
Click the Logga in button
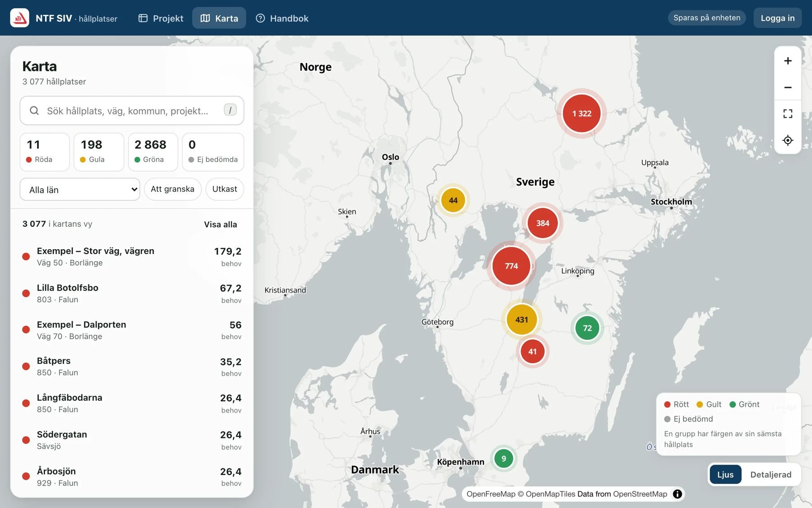tap(778, 18)
